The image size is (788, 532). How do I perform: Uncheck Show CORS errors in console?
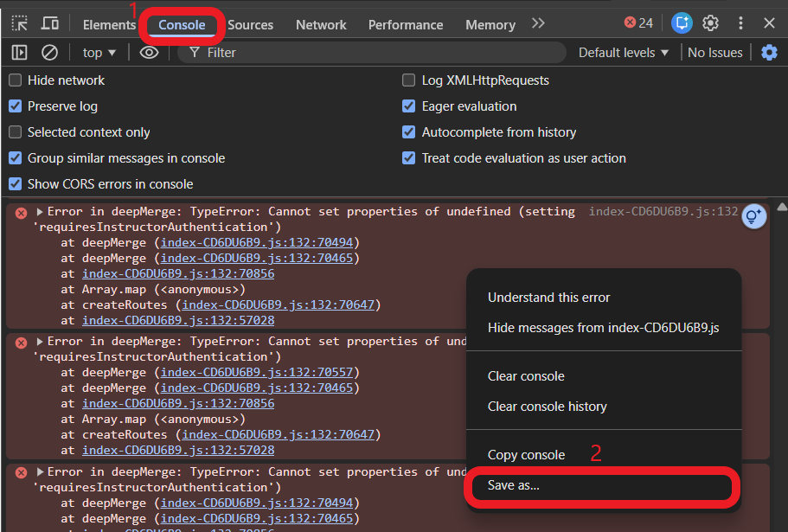click(x=16, y=184)
